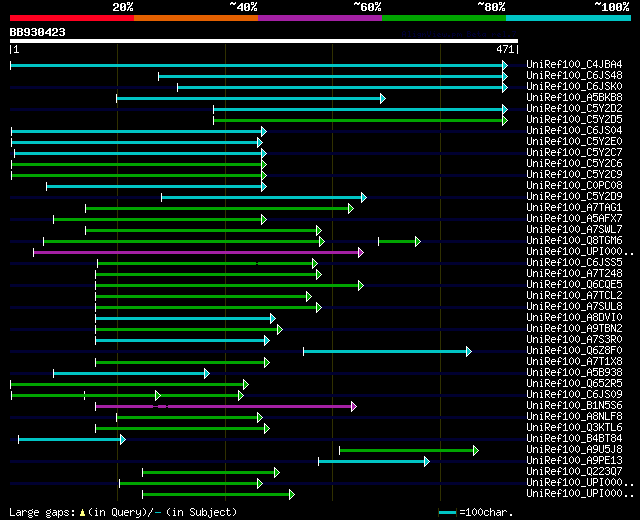The width and height of the screenshot is (640, 520).
Task: Select the UniRef100_Q6CQE5 label
Action: 574,285
